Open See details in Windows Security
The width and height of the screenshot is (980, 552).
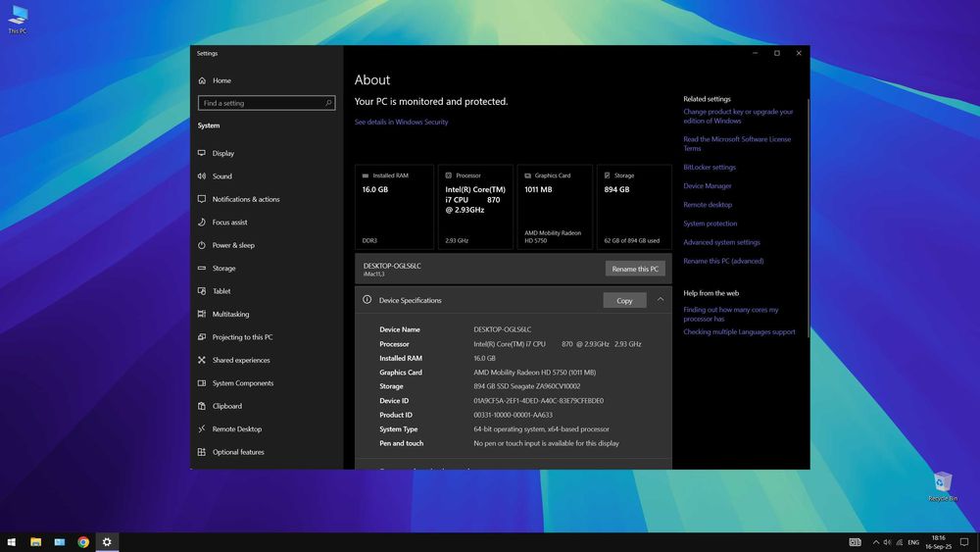click(401, 123)
